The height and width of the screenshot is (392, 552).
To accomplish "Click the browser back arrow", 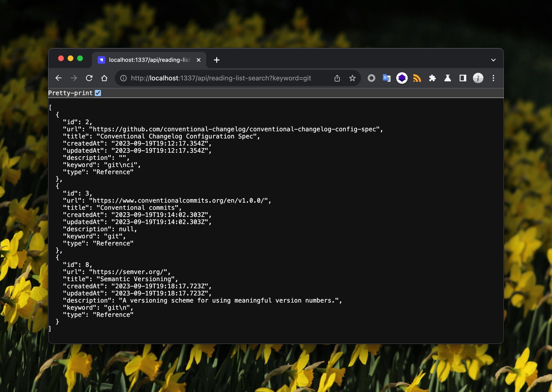I will (59, 78).
